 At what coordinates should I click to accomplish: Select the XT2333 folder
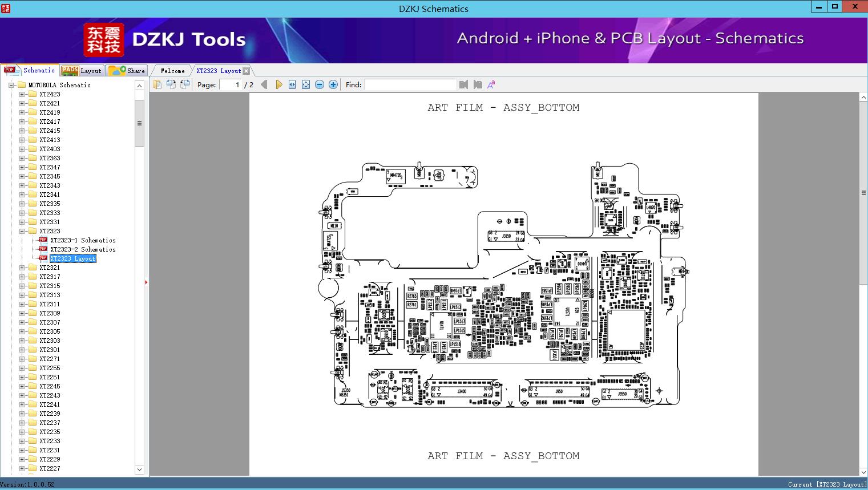(50, 213)
